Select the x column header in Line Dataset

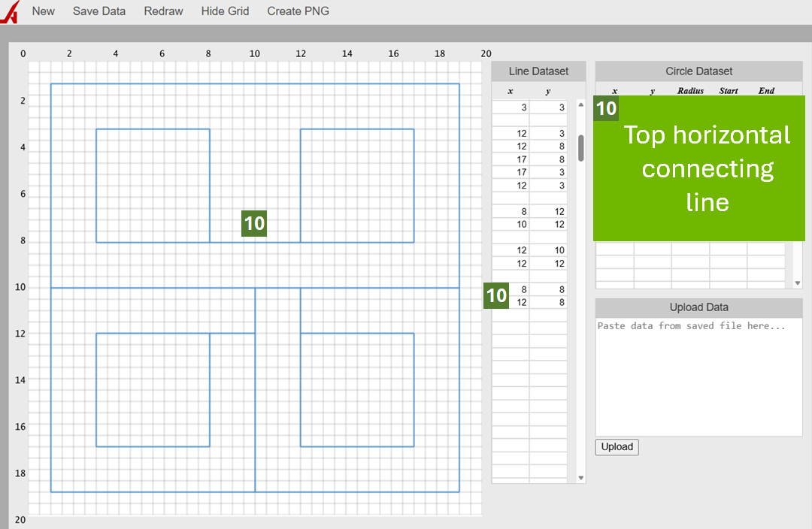510,90
